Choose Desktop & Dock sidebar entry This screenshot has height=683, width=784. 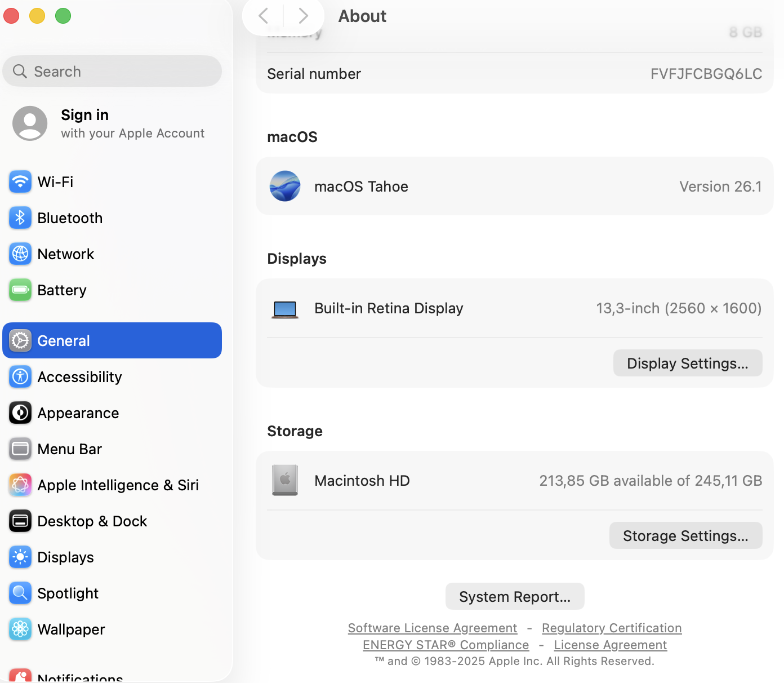click(x=112, y=521)
